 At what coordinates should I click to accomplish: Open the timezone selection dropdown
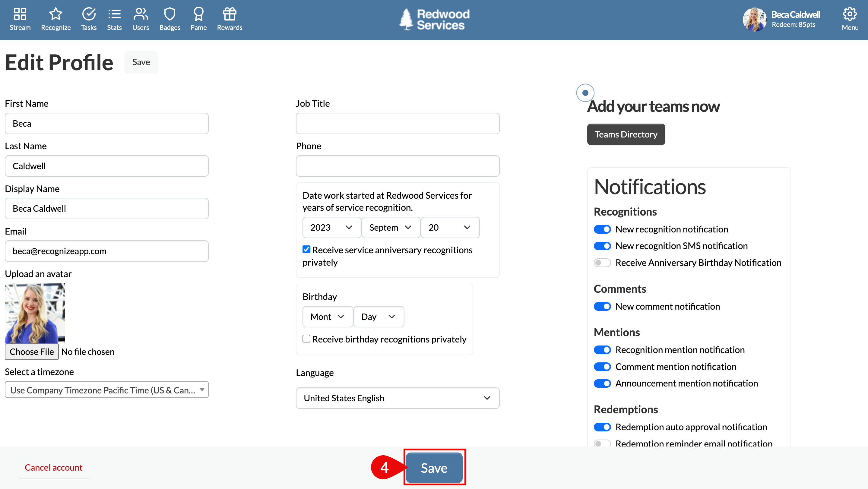point(106,390)
